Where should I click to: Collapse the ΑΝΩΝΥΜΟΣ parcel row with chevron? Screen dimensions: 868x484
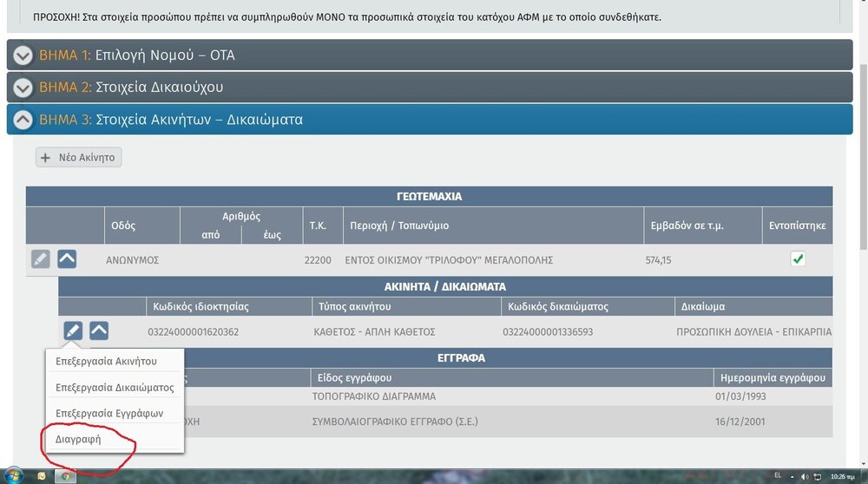point(67,259)
